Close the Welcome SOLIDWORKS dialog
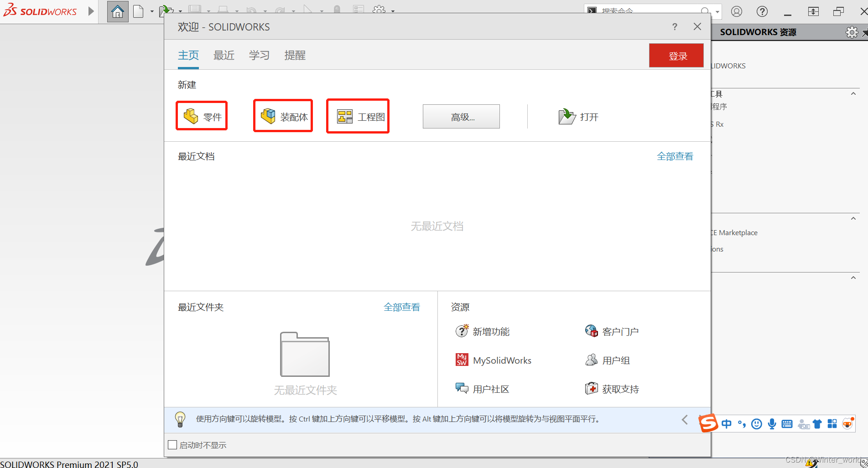This screenshot has height=468, width=868. pos(697,26)
